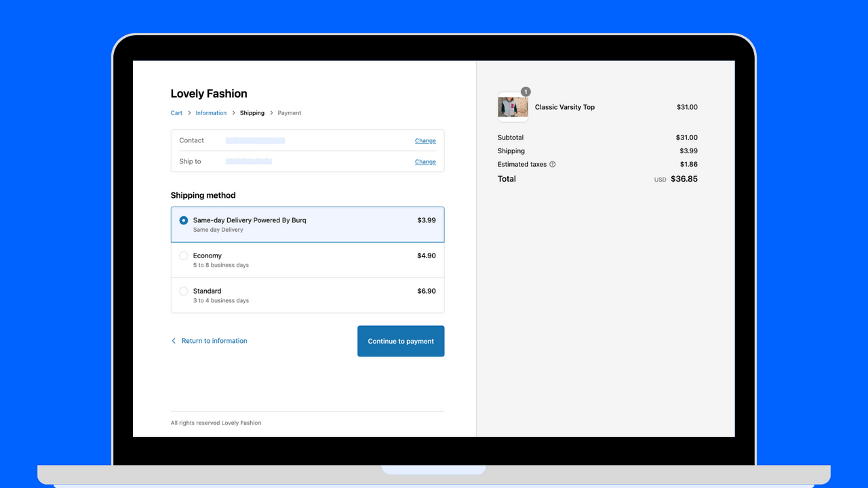Go back to the Cart breadcrumb
Image resolution: width=868 pixels, height=488 pixels.
tap(176, 113)
